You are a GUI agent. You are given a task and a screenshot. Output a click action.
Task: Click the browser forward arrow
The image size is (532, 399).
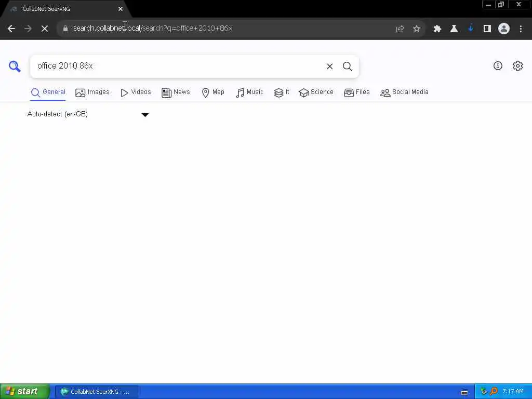pos(28,29)
